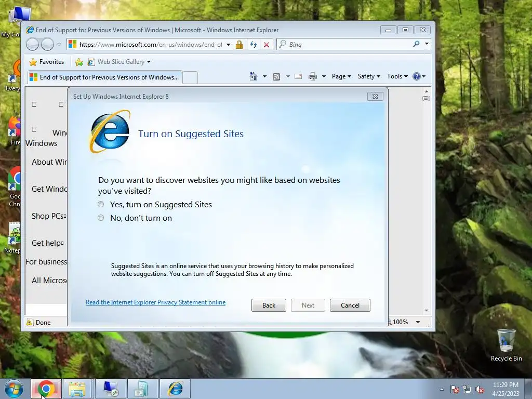
Task: Expand the Web Slice Gallery dropdown arrow
Action: 149,62
